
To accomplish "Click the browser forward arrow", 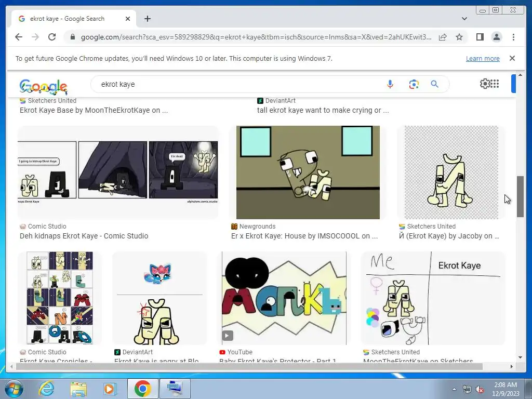I will click(x=35, y=37).
